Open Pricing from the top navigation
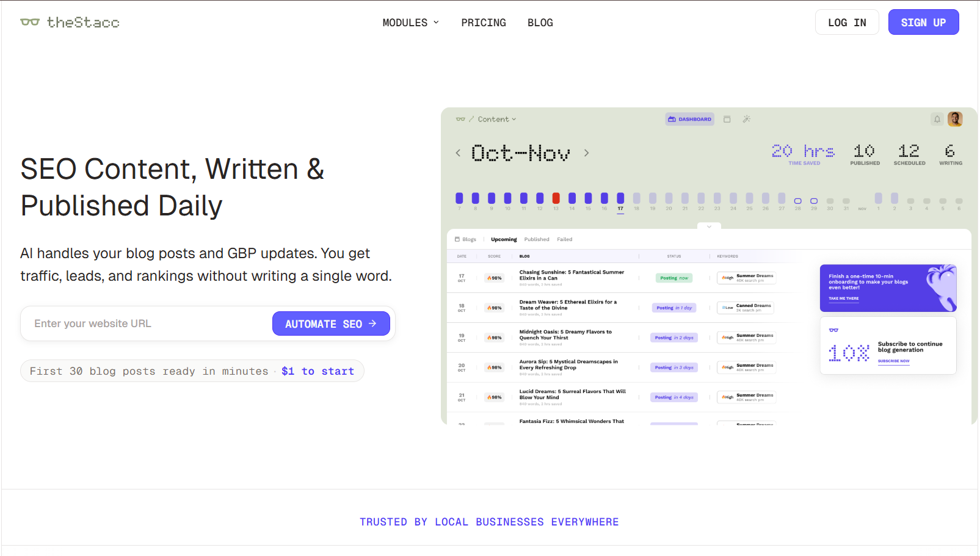 click(x=484, y=23)
